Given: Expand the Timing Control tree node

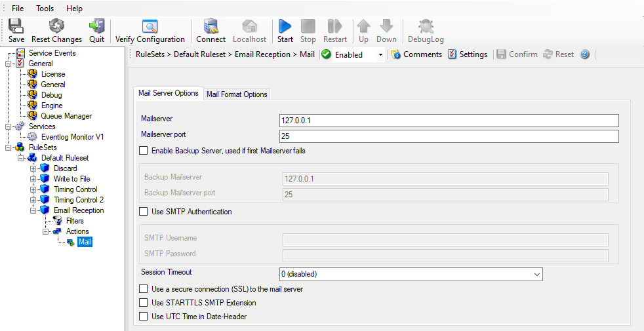Looking at the screenshot, I should 33,189.
